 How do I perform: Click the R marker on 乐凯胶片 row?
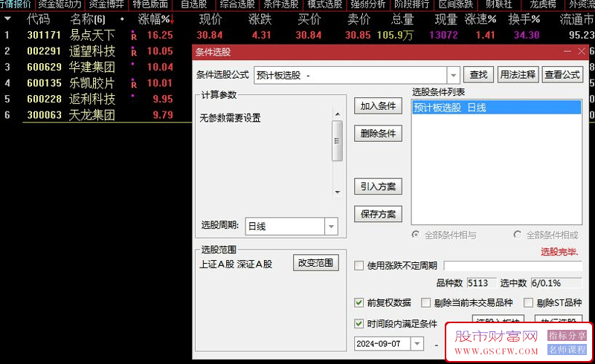pyautogui.click(x=134, y=84)
